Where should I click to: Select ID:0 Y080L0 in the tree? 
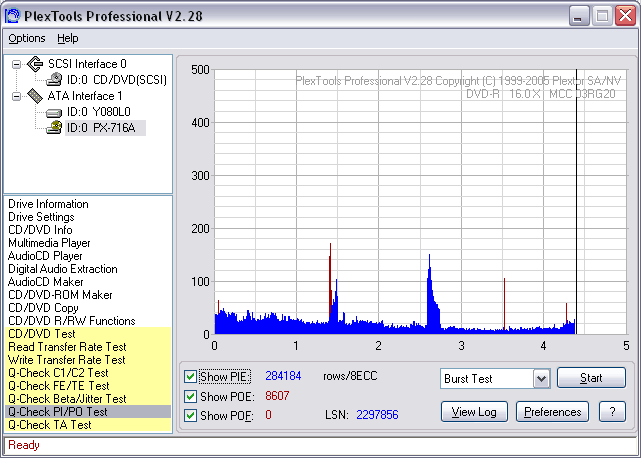[x=99, y=112]
